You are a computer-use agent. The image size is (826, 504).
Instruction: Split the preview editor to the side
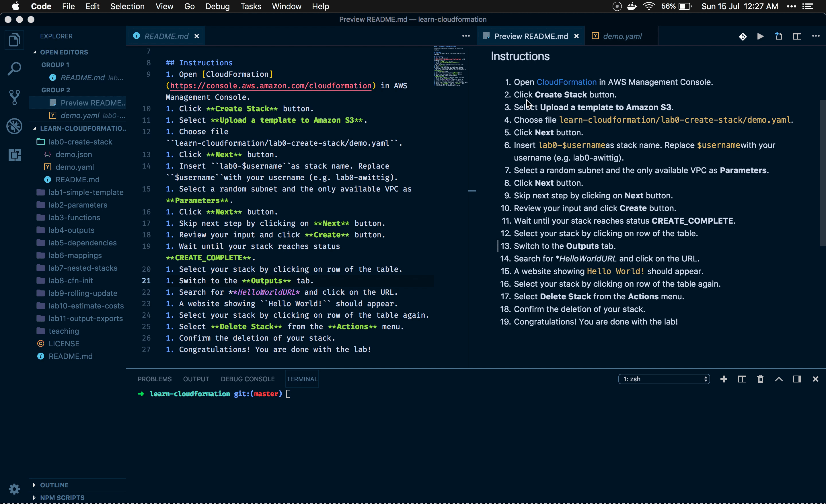(797, 36)
